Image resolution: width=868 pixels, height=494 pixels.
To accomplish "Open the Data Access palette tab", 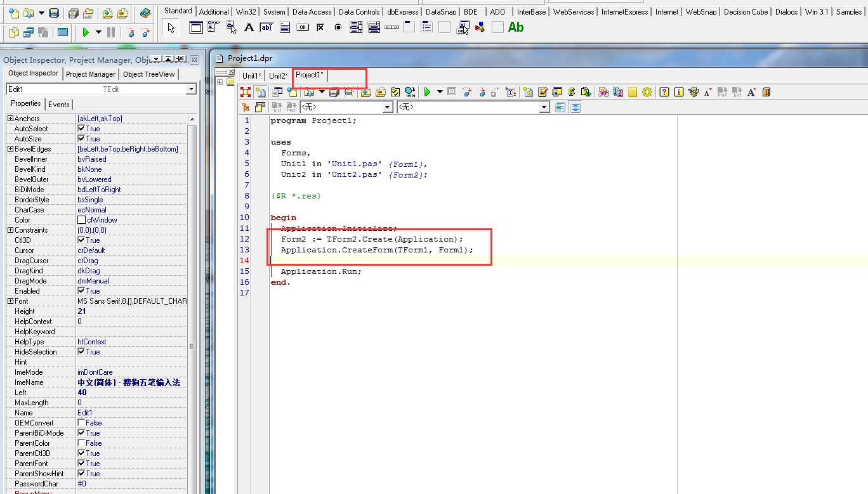I will click(312, 11).
